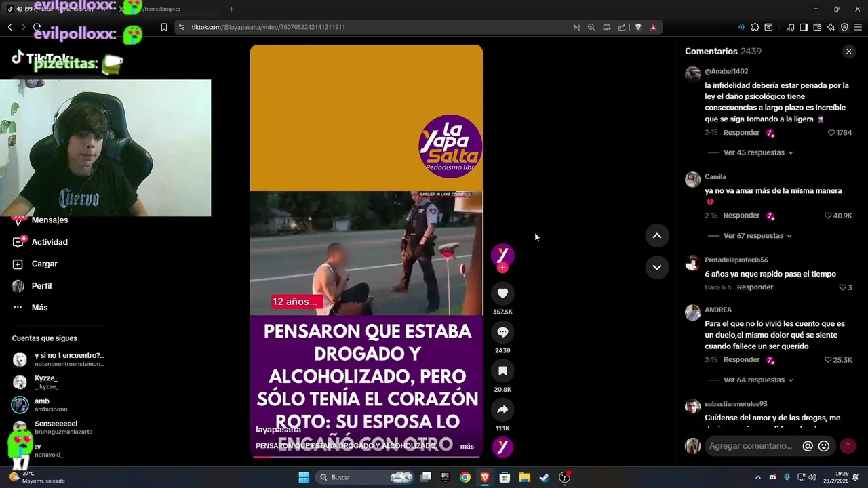Reply to @Anabel1402's comment

click(741, 133)
